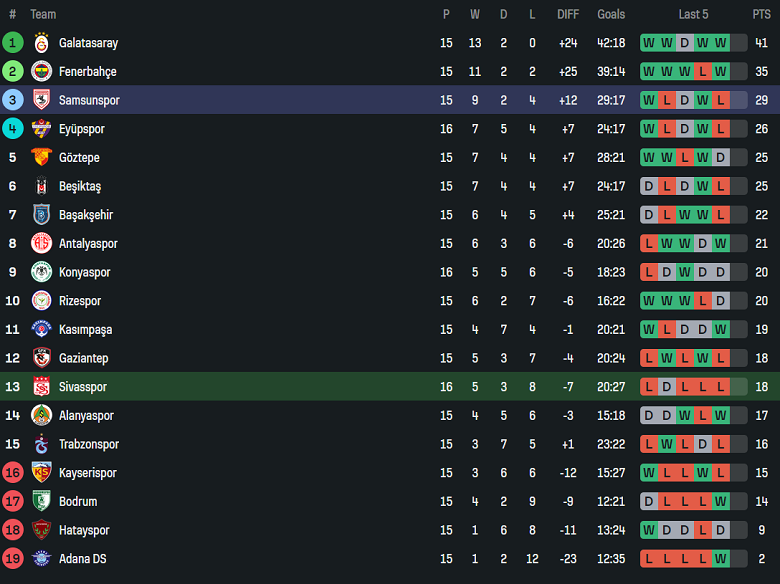Sort standings by DIFF column header
This screenshot has width=780, height=584.
[568, 14]
